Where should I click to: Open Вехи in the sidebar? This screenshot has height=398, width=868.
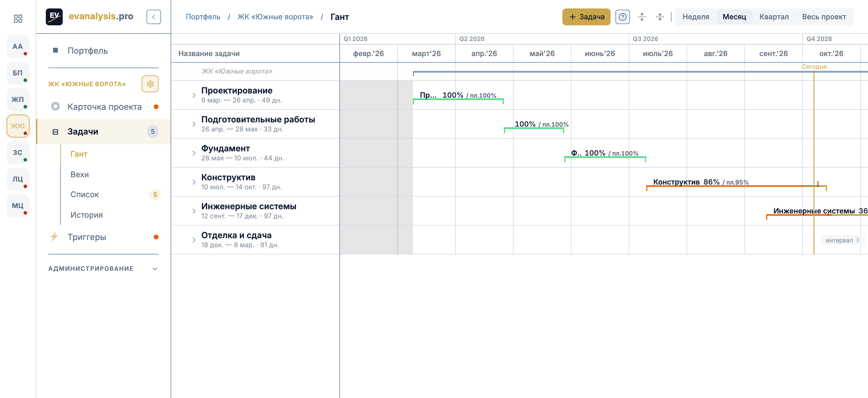point(80,175)
